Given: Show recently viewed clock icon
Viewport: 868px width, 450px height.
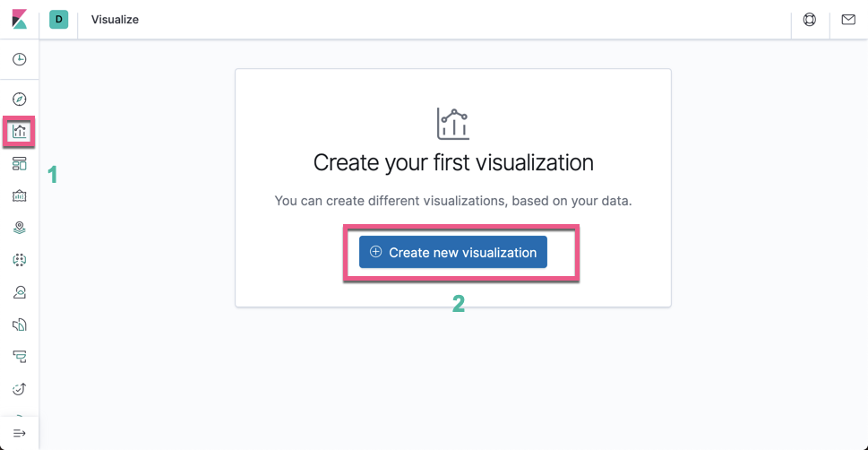Looking at the screenshot, I should (x=20, y=59).
